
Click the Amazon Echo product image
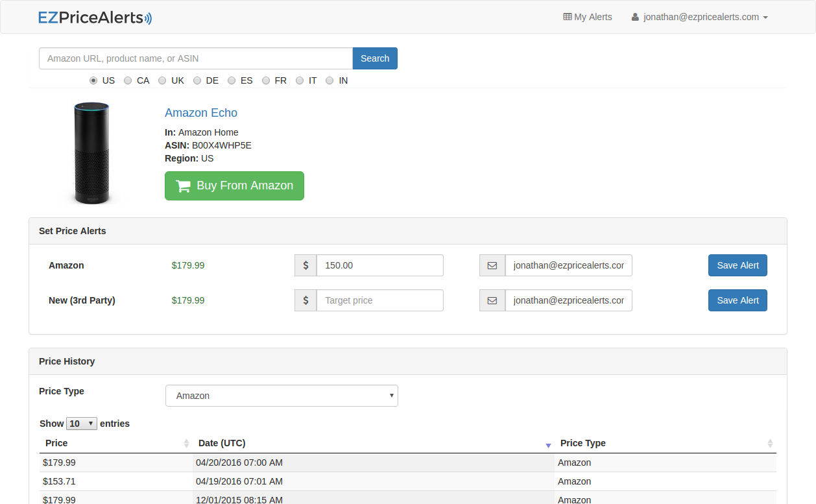pyautogui.click(x=91, y=153)
